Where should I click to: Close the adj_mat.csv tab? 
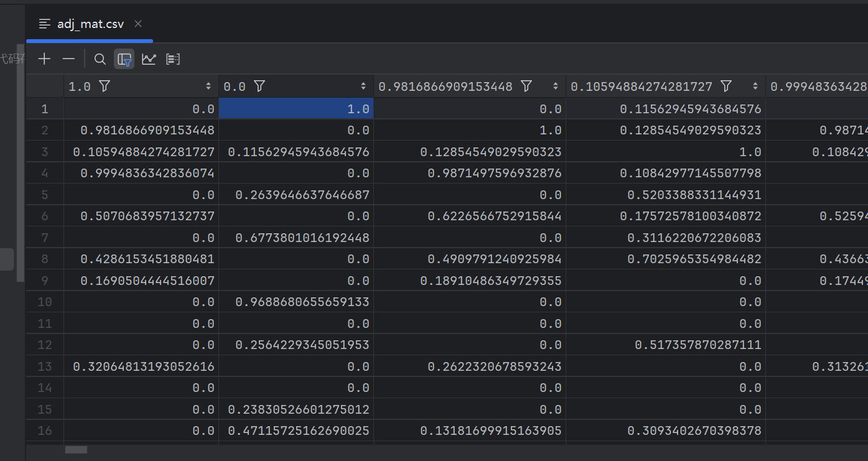tap(138, 24)
